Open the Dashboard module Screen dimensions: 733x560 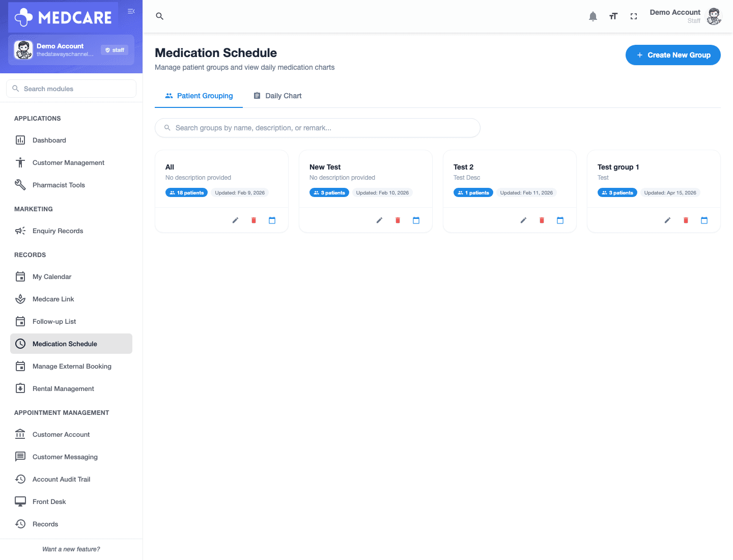point(71,140)
